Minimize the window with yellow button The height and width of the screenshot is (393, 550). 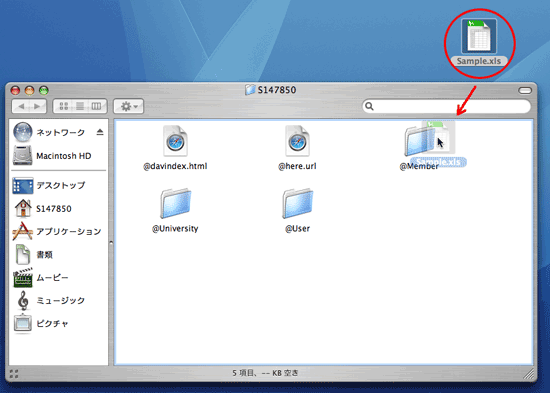pos(29,91)
